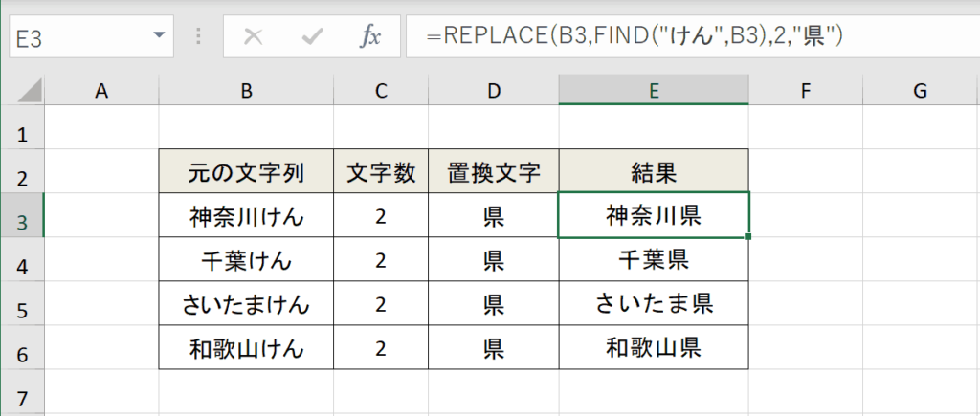
Task: Click the Enter checkmark icon in formula bar
Action: pyautogui.click(x=311, y=37)
